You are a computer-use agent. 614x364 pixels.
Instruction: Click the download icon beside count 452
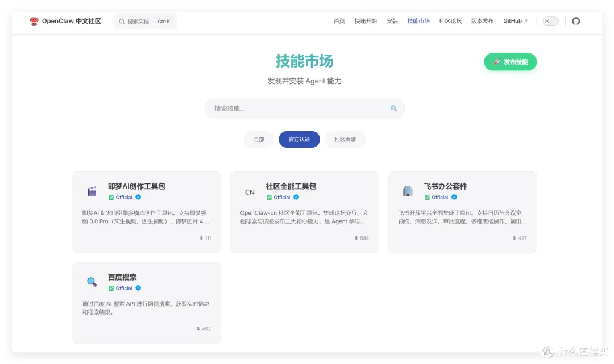tap(198, 329)
